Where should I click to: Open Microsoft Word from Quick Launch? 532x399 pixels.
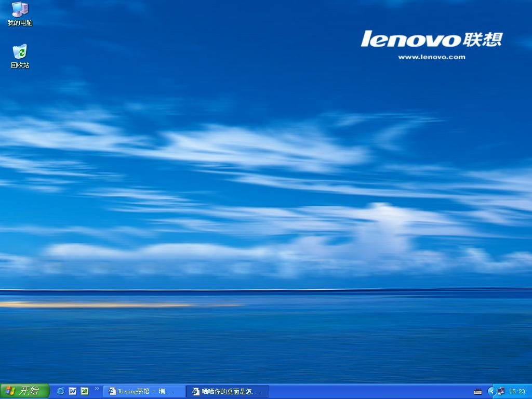tap(73, 391)
